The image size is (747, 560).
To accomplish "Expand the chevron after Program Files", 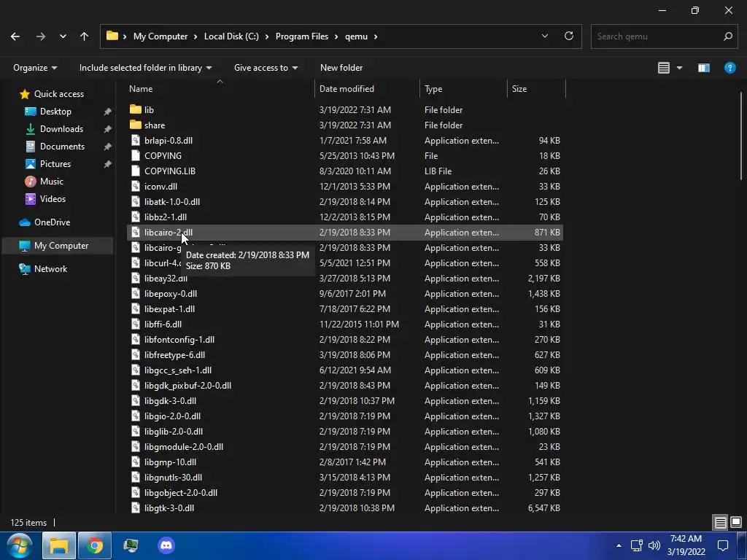I will click(x=336, y=36).
